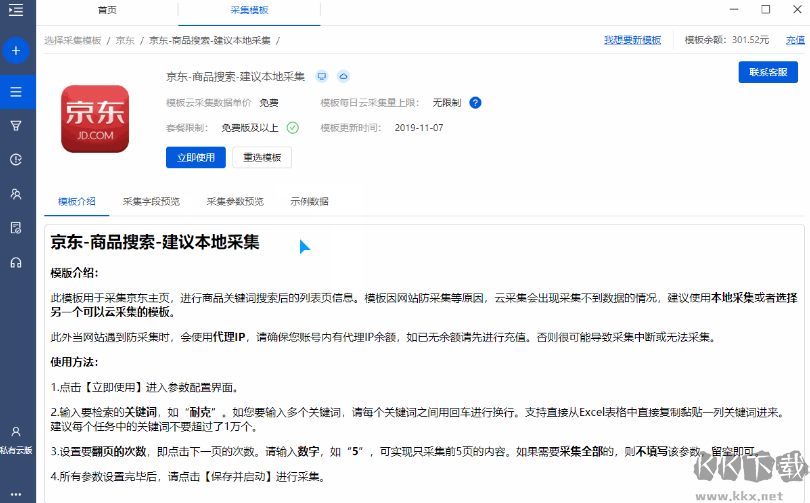The height and width of the screenshot is (503, 810).
Task: Click step 1 text about 立即使用
Action: pos(145,387)
